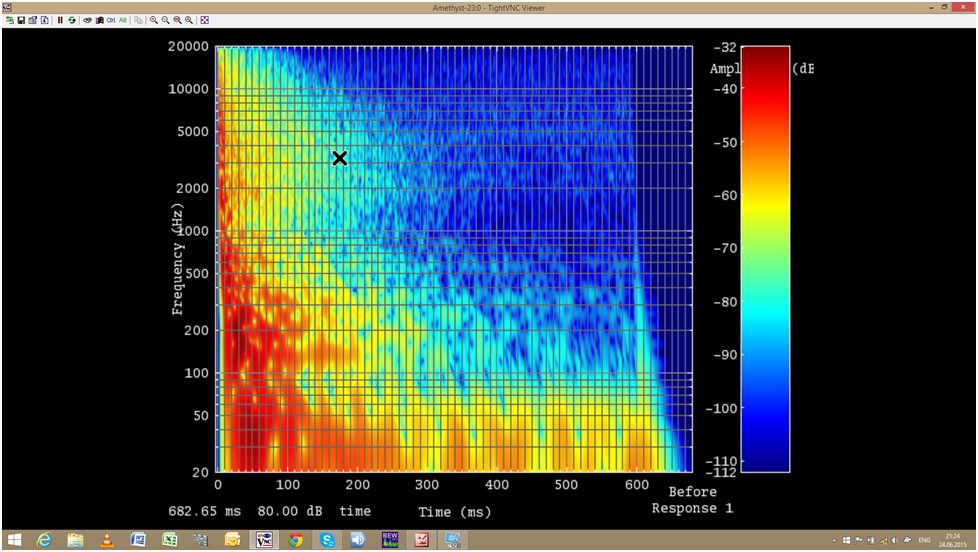978x552 pixels.
Task: Switch the viewer to full screen mode
Action: (x=205, y=20)
